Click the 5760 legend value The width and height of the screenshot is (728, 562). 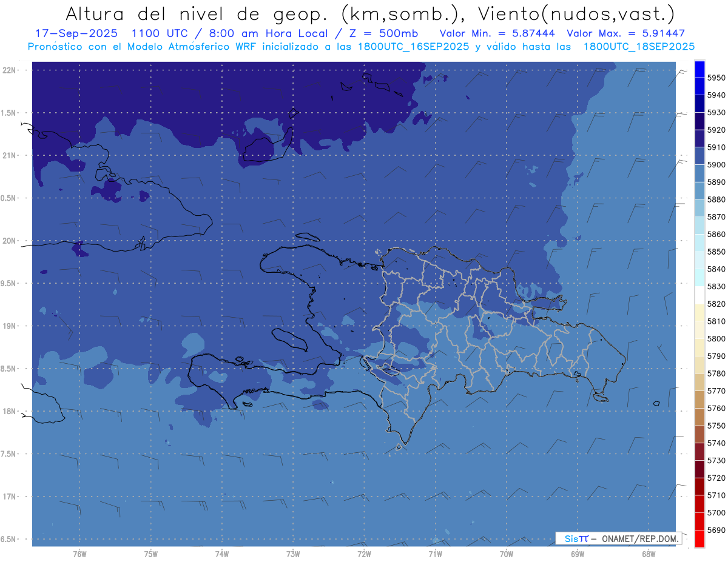click(716, 408)
